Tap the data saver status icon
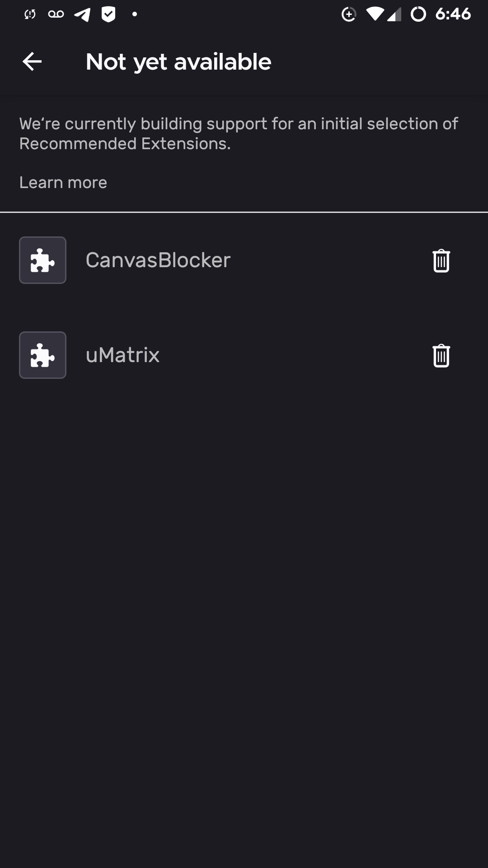 tap(348, 14)
